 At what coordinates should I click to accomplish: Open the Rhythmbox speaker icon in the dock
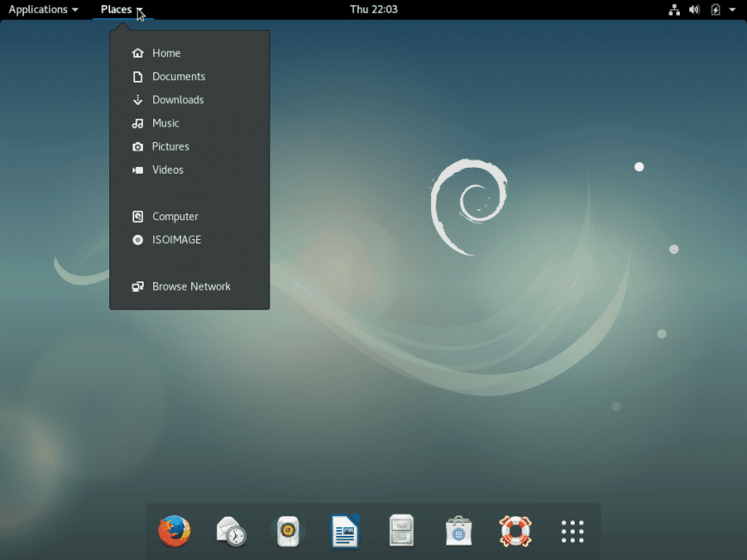click(x=287, y=531)
